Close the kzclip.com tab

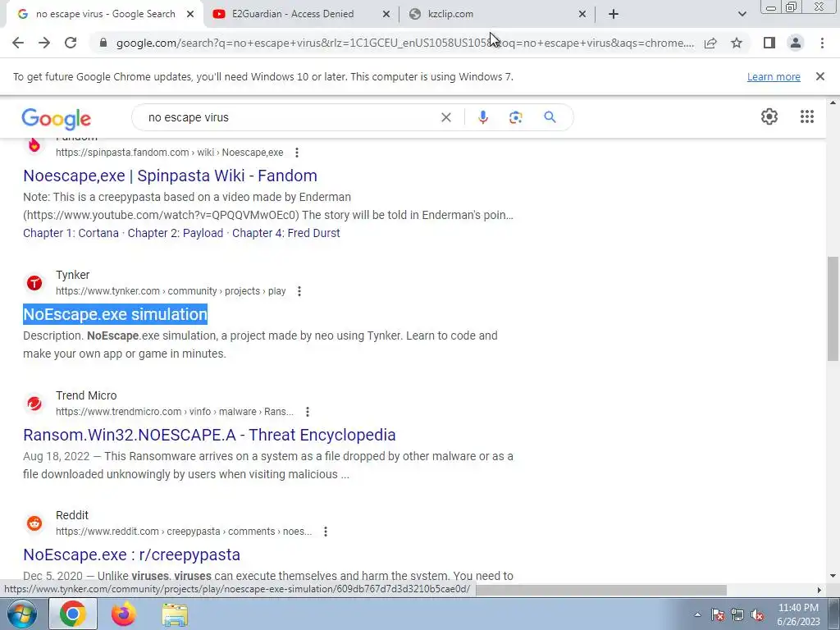coord(582,15)
